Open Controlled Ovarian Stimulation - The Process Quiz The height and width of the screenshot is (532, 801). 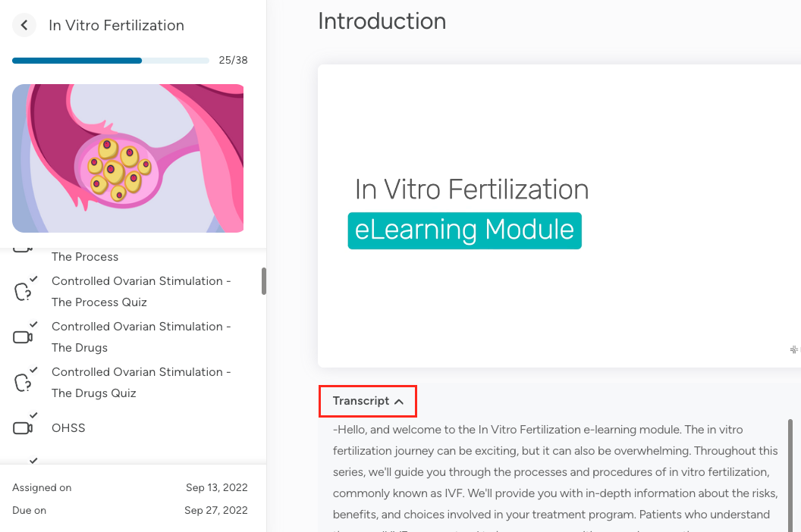(x=141, y=292)
